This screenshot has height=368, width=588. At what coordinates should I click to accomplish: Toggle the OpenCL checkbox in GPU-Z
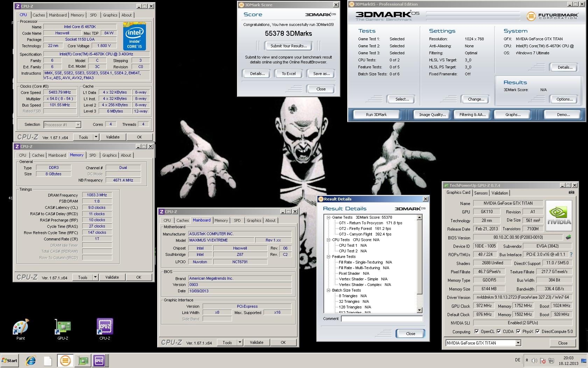[476, 331]
